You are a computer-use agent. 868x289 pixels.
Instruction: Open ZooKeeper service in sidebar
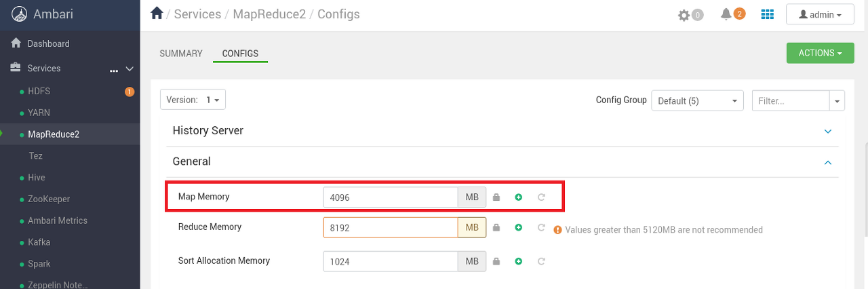49,199
